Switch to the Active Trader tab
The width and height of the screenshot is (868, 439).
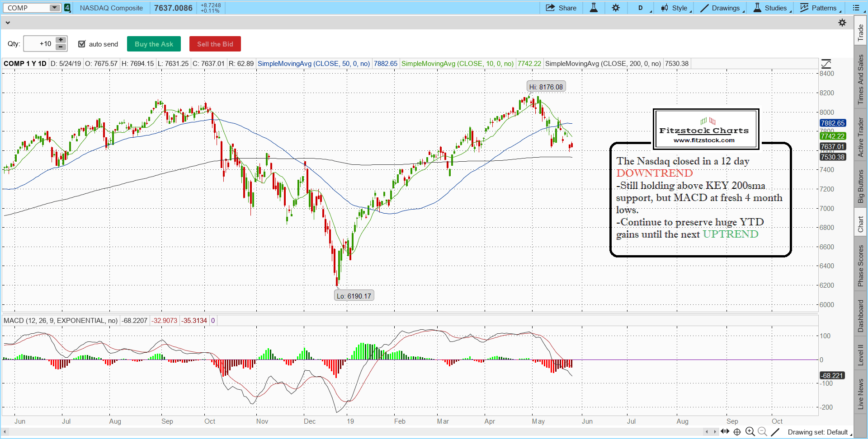[x=861, y=137]
